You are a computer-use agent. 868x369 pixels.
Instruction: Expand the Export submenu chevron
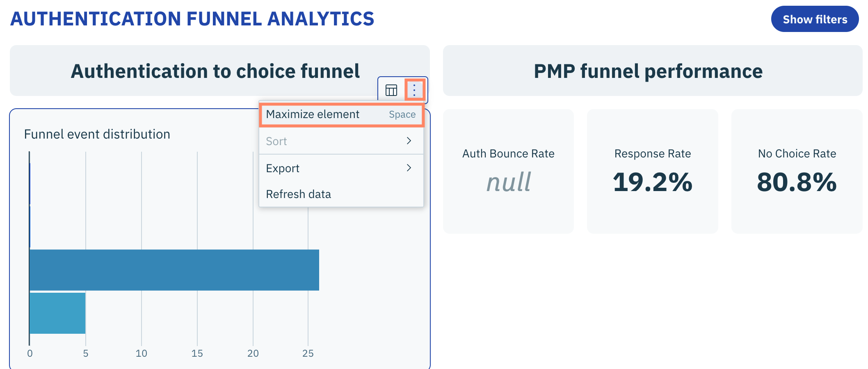[x=409, y=168]
